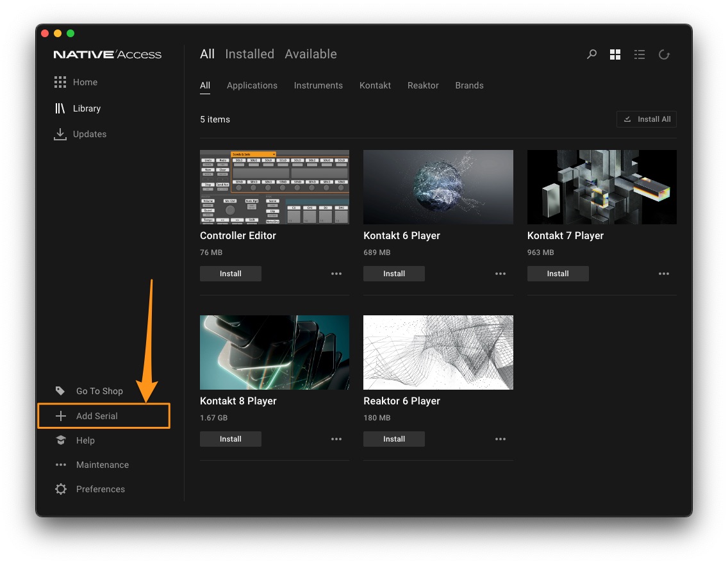
Task: Open Help in the sidebar
Action: [85, 440]
